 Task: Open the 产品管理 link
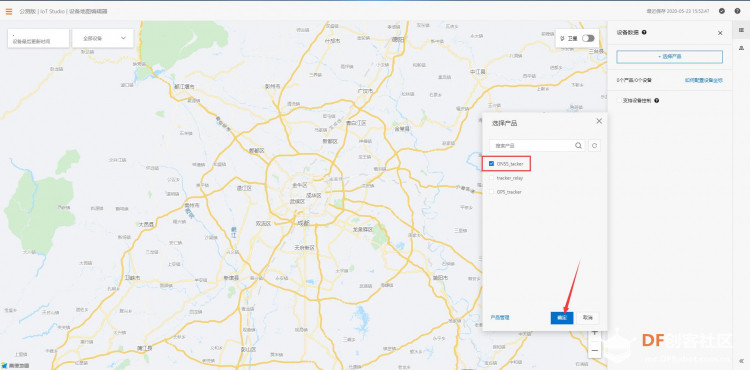tap(500, 317)
